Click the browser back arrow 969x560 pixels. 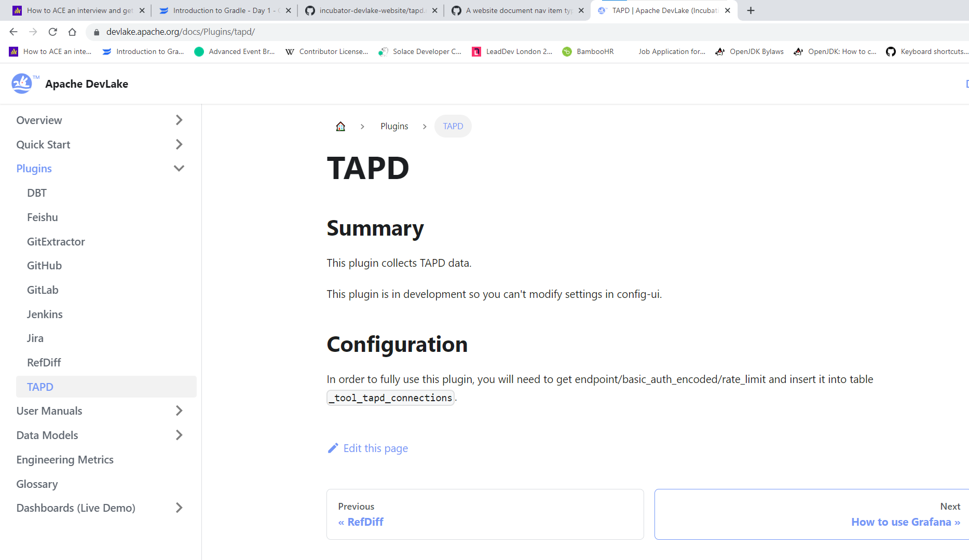pyautogui.click(x=13, y=32)
